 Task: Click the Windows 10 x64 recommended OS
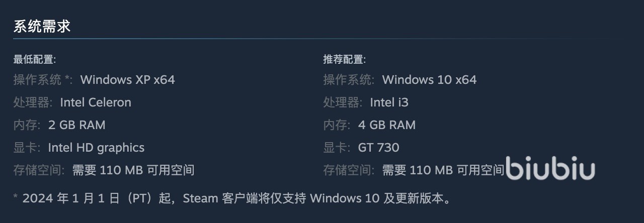click(429, 80)
